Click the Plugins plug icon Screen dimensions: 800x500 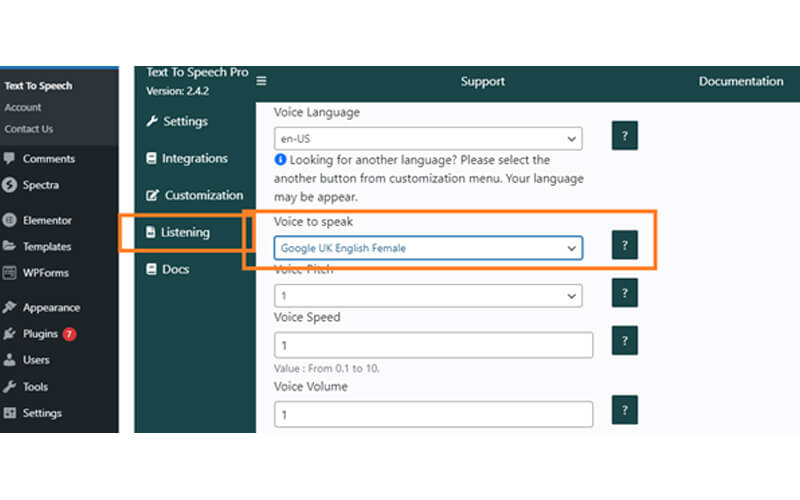pyautogui.click(x=9, y=334)
